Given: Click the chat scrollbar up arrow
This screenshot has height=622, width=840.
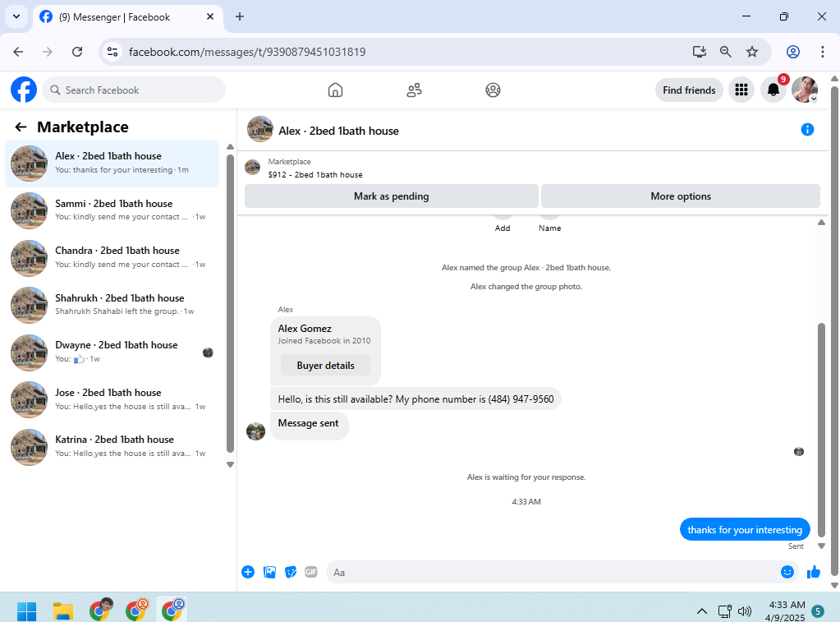Looking at the screenshot, I should click(821, 223).
